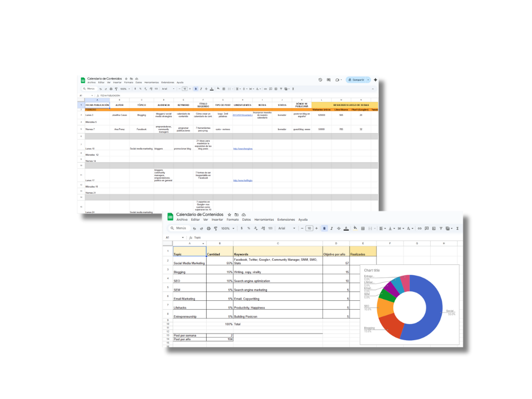Star the lower Calendario de Contenidos document
The width and height of the screenshot is (532, 399).
(229, 215)
